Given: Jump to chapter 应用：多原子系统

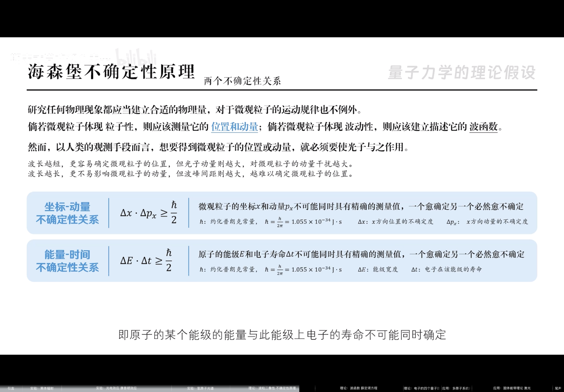Looking at the screenshot, I should [456, 388].
